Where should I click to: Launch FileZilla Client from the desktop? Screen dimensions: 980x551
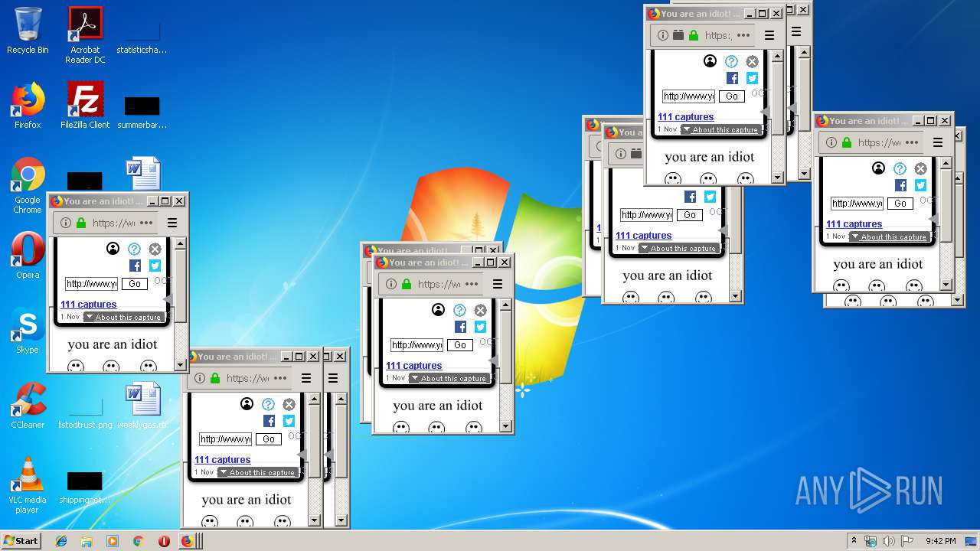coord(85,106)
